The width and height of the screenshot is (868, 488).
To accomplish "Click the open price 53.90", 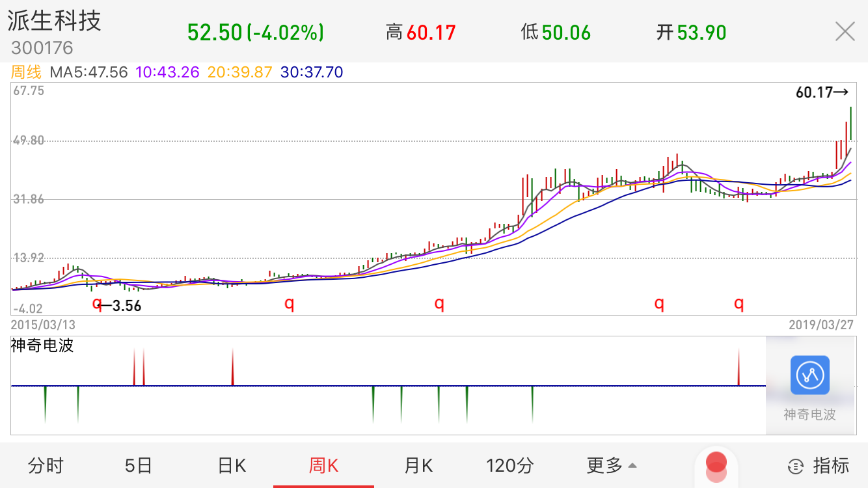I will (x=701, y=33).
